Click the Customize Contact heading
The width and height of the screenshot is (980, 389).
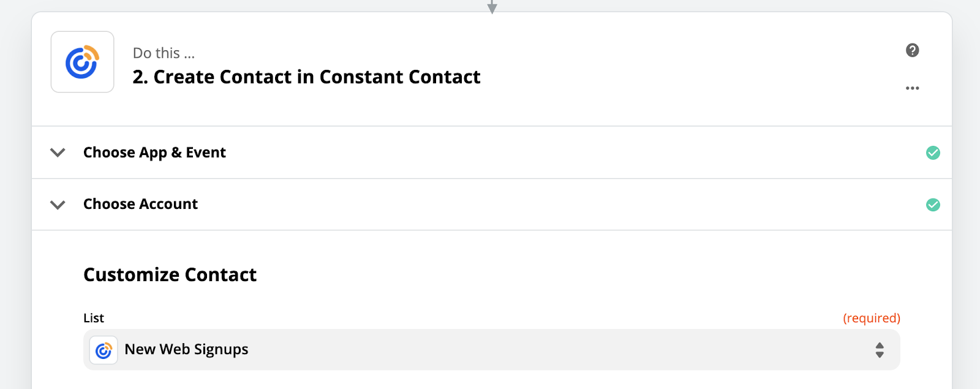click(170, 274)
